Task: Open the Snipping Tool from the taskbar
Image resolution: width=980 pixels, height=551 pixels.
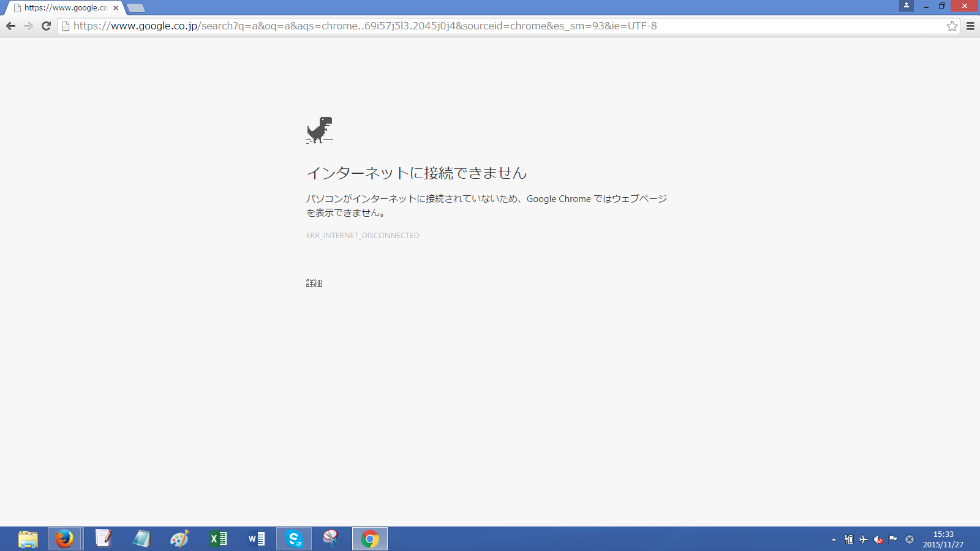Action: (331, 539)
